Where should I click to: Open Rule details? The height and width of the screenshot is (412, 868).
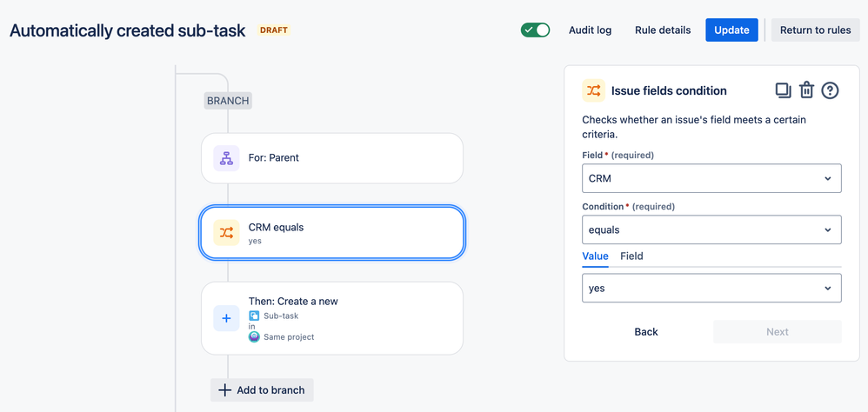(663, 30)
